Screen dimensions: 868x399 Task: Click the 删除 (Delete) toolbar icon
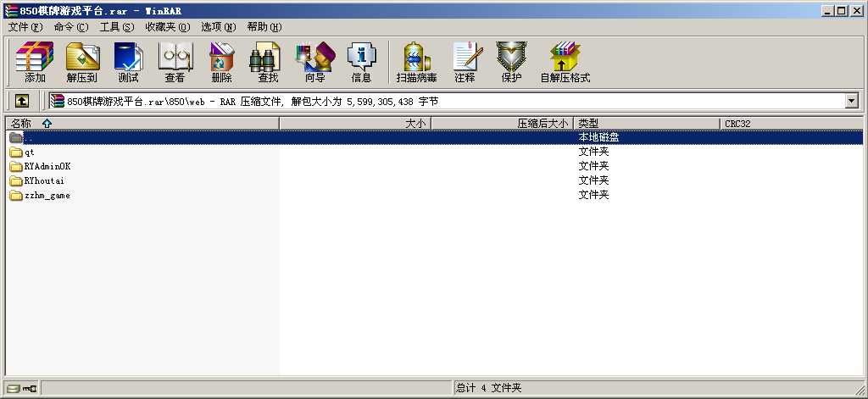[221, 56]
